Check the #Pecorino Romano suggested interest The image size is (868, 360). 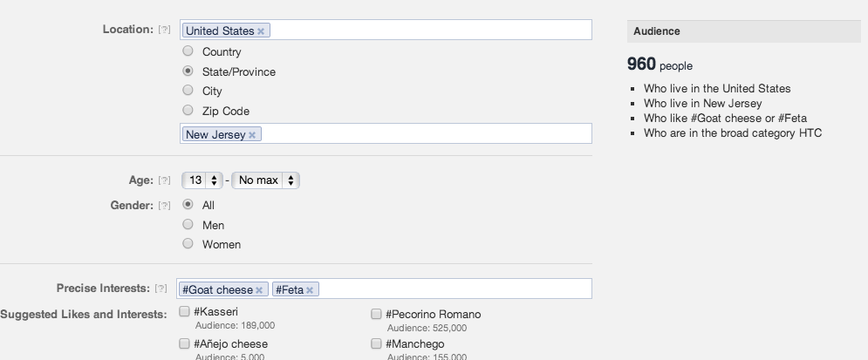[376, 314]
